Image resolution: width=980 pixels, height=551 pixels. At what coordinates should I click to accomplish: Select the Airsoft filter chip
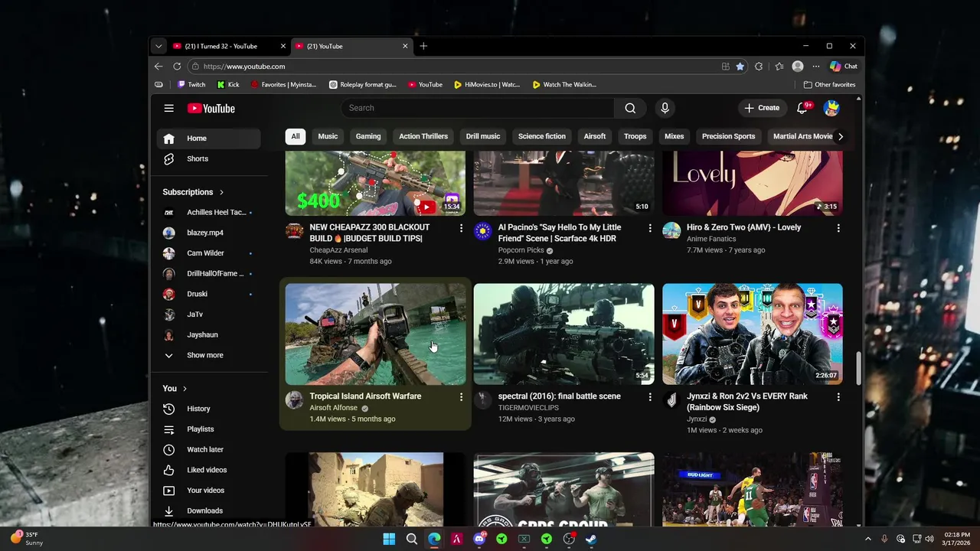pos(595,136)
